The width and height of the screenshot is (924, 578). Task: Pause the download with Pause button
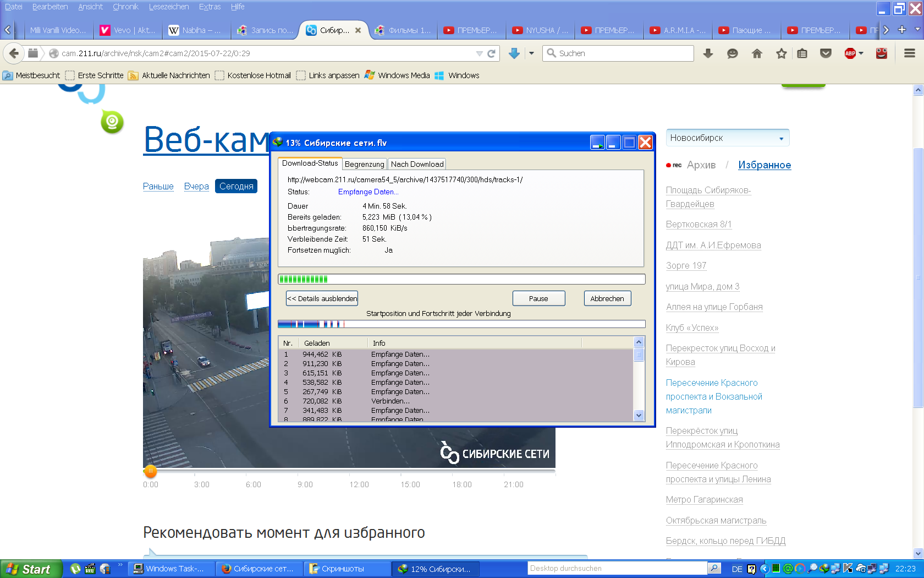coord(538,298)
